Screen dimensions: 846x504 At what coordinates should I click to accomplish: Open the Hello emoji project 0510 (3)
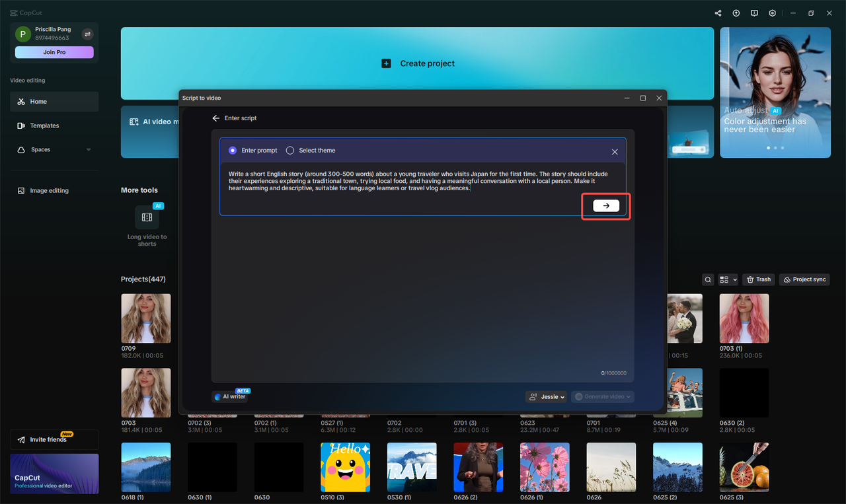[x=345, y=467]
